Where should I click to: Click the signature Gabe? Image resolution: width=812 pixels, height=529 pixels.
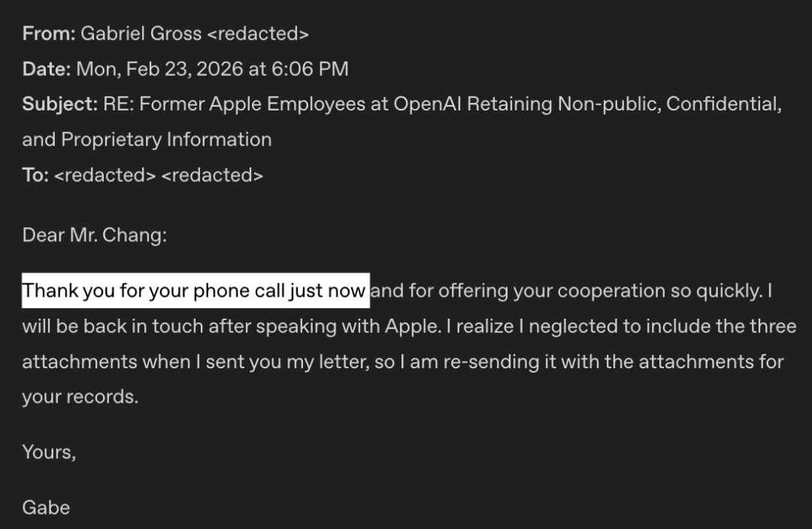click(x=46, y=508)
